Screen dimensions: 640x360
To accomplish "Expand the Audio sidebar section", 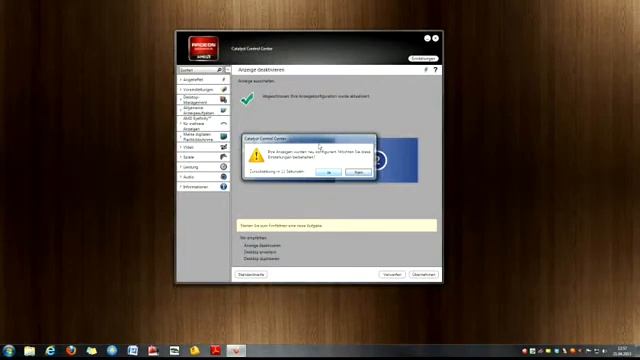I will [203, 177].
